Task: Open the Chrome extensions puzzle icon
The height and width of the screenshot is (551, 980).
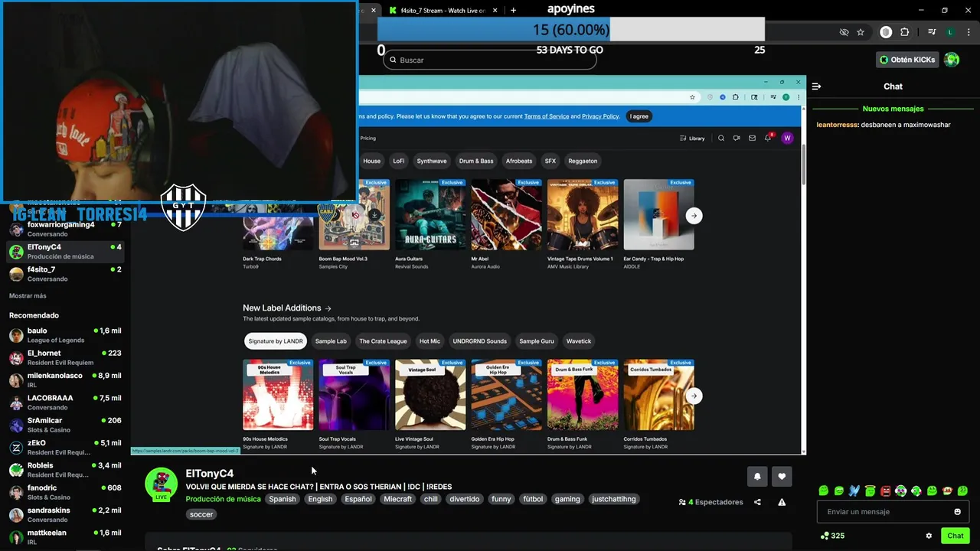Action: pos(904,32)
